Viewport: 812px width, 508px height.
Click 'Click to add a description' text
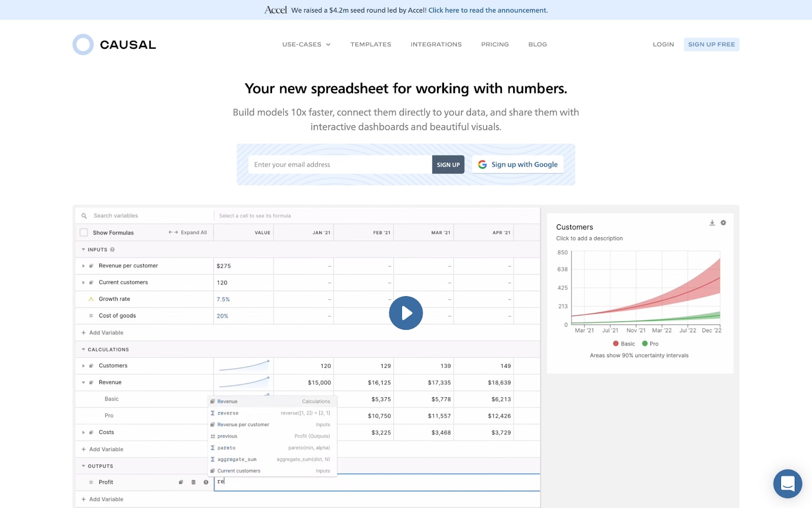point(589,238)
